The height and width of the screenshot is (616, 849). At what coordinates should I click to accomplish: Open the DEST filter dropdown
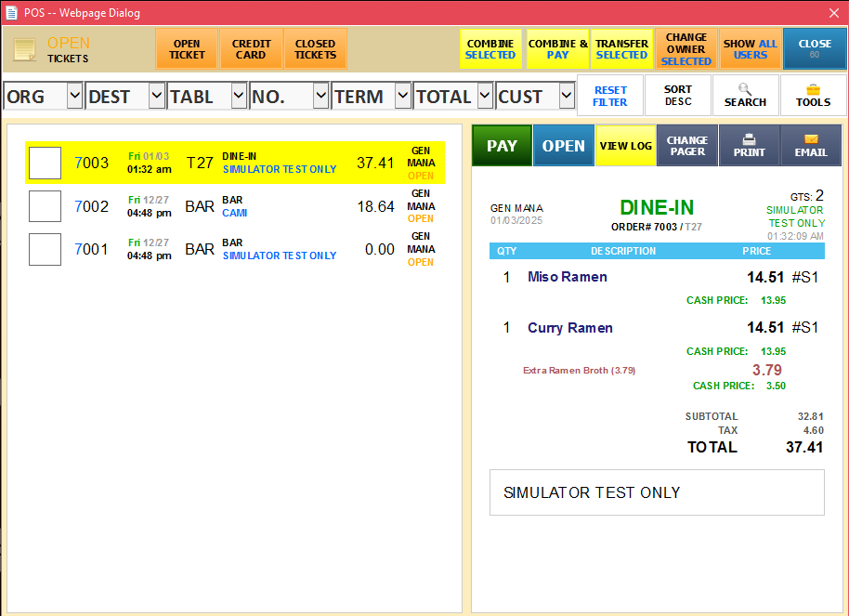click(x=156, y=96)
